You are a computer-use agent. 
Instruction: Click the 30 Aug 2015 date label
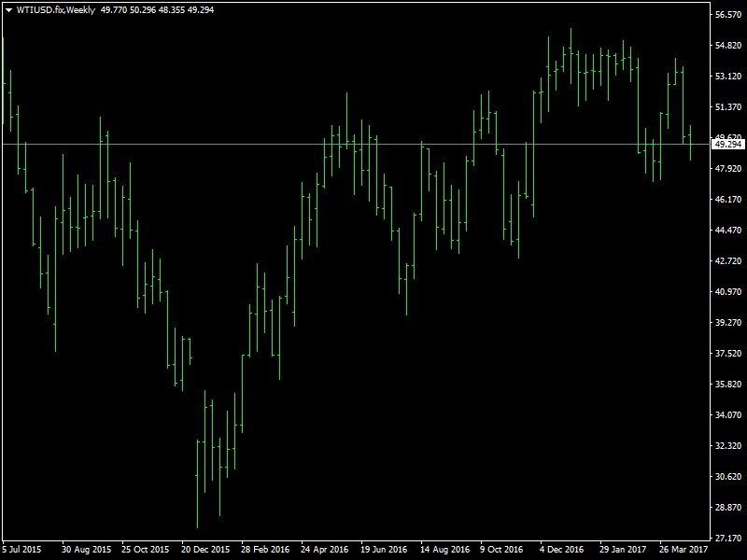(86, 550)
